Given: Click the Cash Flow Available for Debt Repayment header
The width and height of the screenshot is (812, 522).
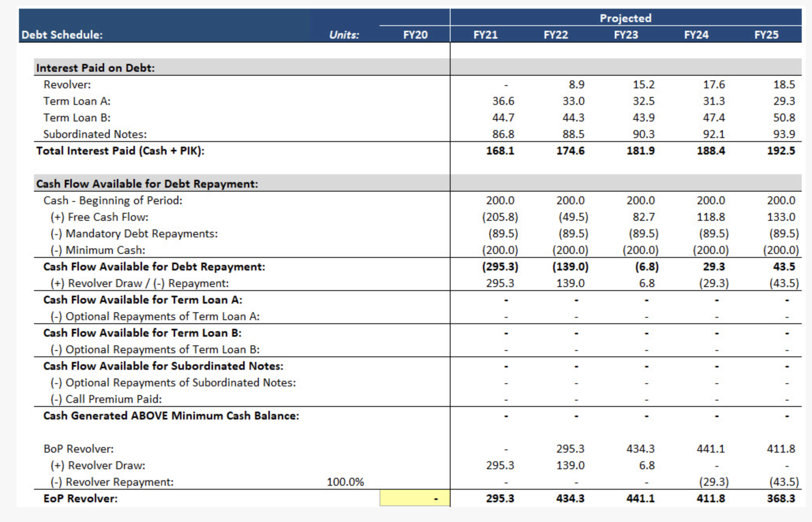Looking at the screenshot, I should (147, 184).
